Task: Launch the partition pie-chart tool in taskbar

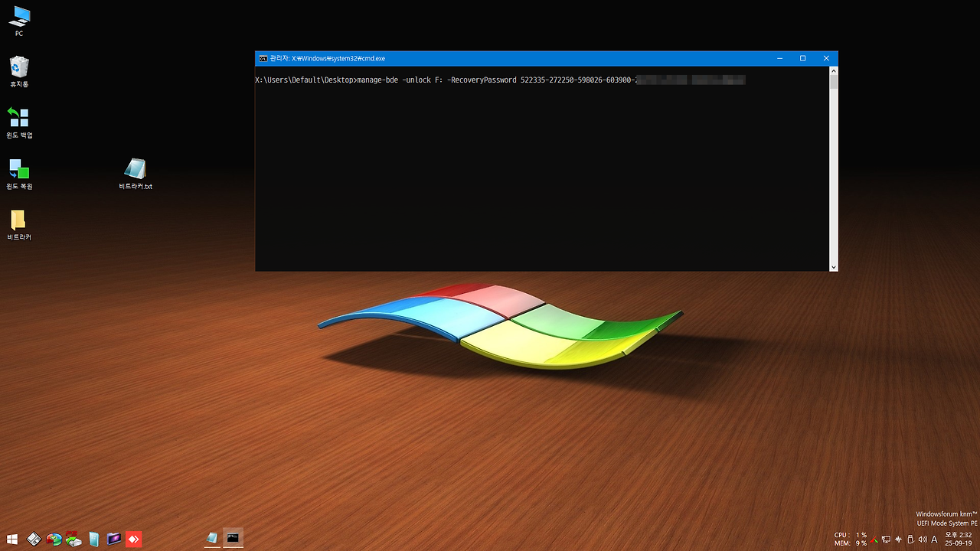Action: (x=54, y=540)
